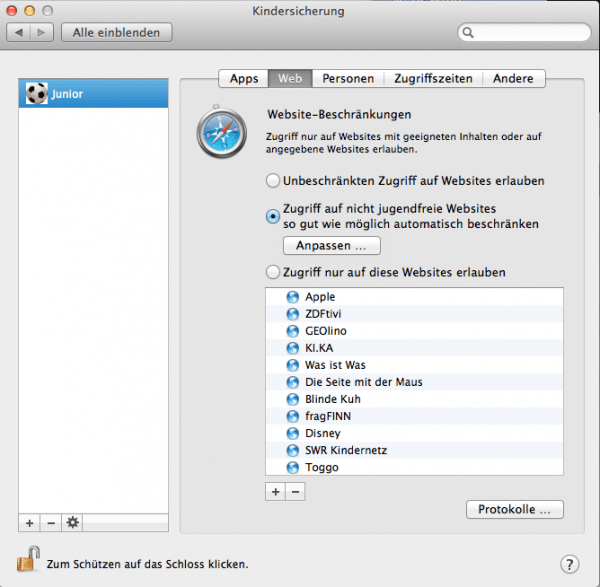The height and width of the screenshot is (587, 600).
Task: Click the Anpassen button
Action: (x=332, y=245)
